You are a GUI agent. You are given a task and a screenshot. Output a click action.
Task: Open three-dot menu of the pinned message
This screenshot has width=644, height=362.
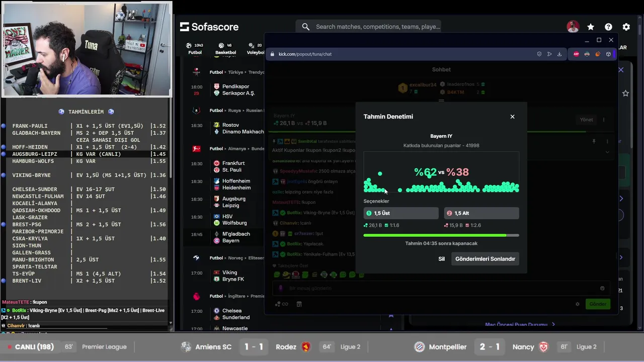(607, 141)
